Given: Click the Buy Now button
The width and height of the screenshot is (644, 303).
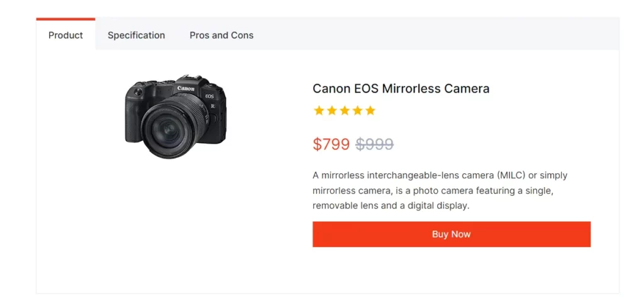Looking at the screenshot, I should (x=452, y=234).
